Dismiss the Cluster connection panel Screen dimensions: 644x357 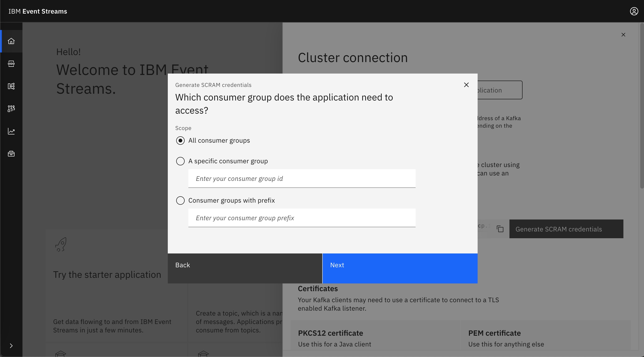click(x=623, y=35)
